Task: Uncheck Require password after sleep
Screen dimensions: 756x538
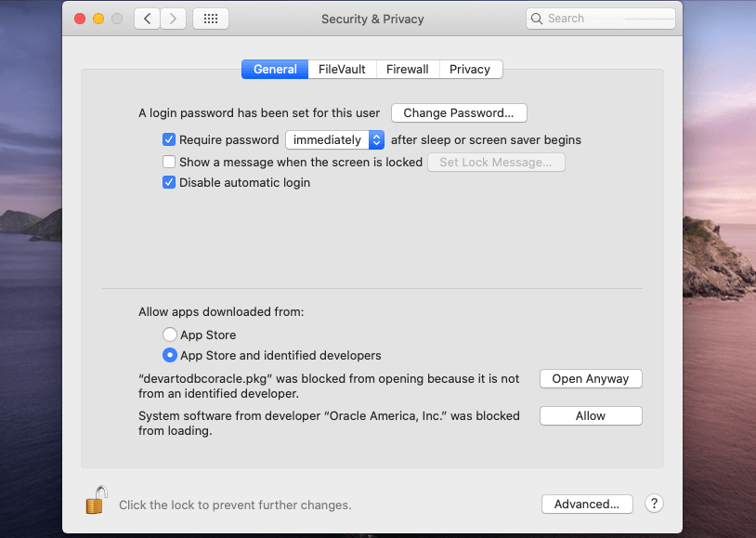Action: tap(169, 139)
